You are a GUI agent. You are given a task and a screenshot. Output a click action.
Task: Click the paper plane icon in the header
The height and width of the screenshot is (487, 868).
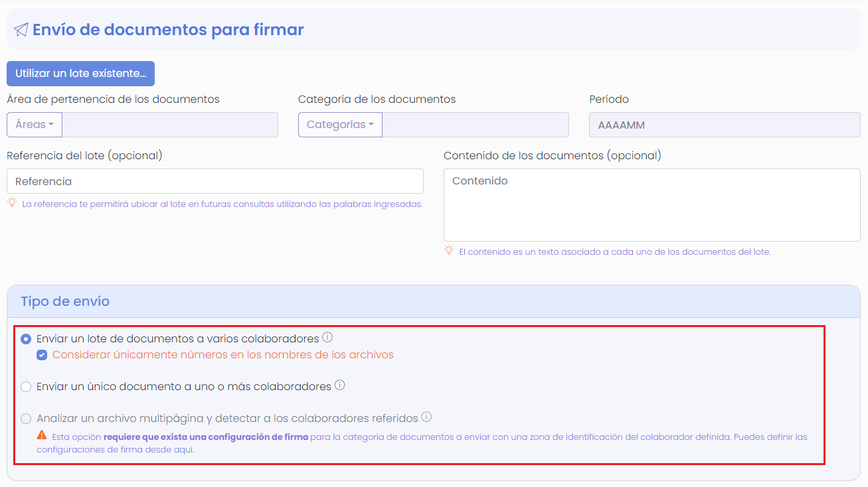(21, 29)
